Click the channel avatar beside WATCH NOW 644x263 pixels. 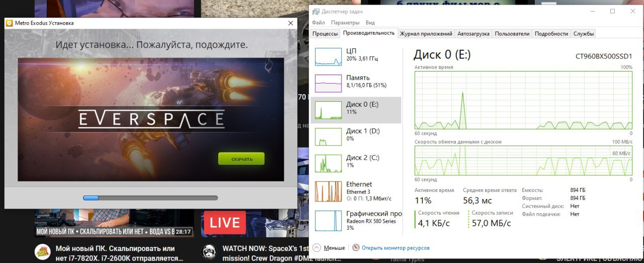point(209,251)
